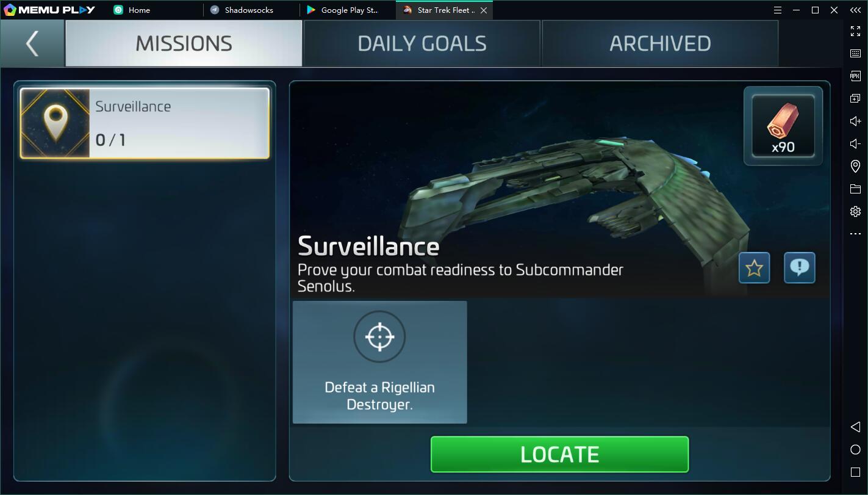868x495 pixels.
Task: Open MEmu settings gear icon
Action: pyautogui.click(x=855, y=212)
